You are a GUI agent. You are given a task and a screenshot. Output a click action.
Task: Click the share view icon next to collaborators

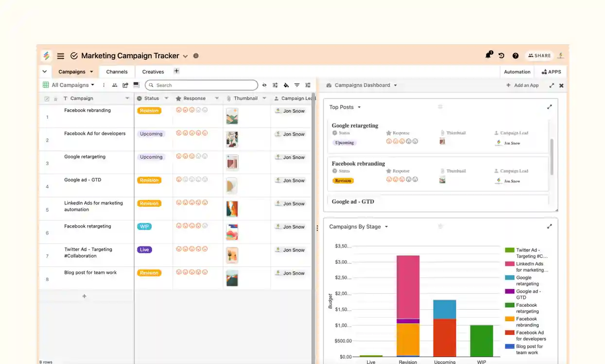coord(125,85)
